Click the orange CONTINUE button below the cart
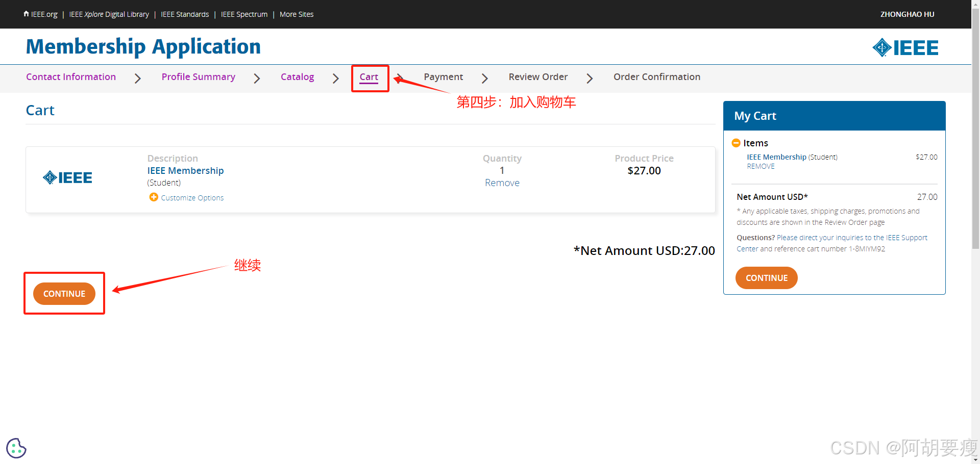This screenshot has width=980, height=464. pos(64,294)
